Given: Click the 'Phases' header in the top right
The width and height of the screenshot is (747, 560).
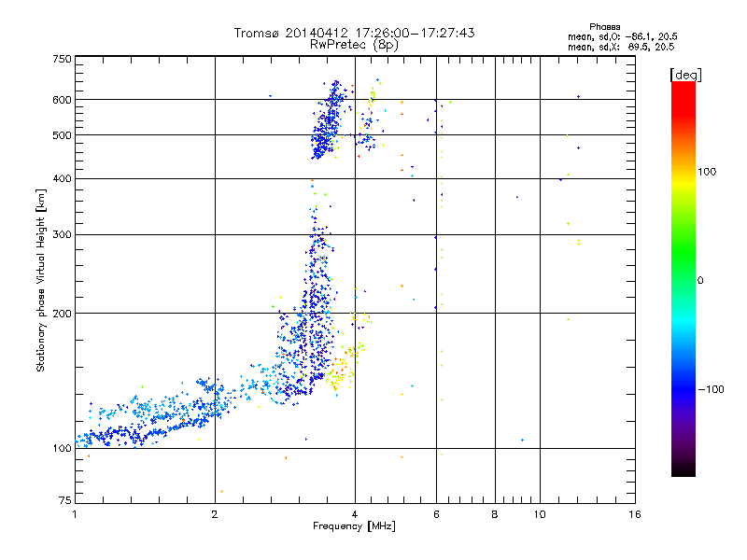Looking at the screenshot, I should coord(604,27).
